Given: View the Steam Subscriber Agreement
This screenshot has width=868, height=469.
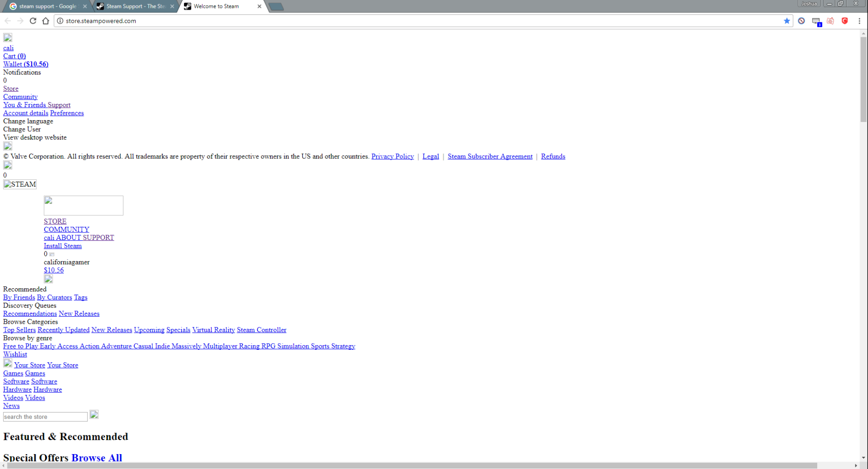Looking at the screenshot, I should [490, 156].
